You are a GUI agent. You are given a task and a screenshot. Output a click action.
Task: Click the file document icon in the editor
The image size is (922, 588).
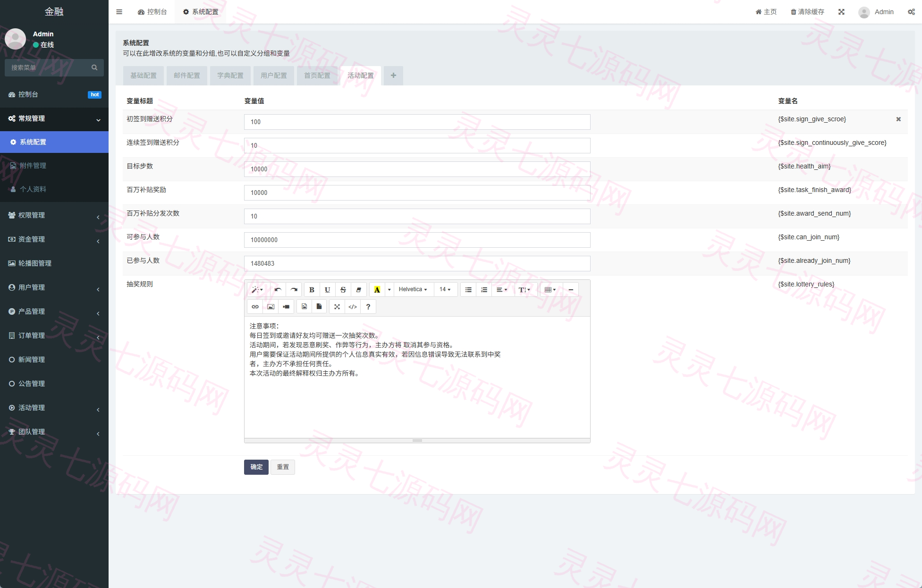click(x=319, y=307)
